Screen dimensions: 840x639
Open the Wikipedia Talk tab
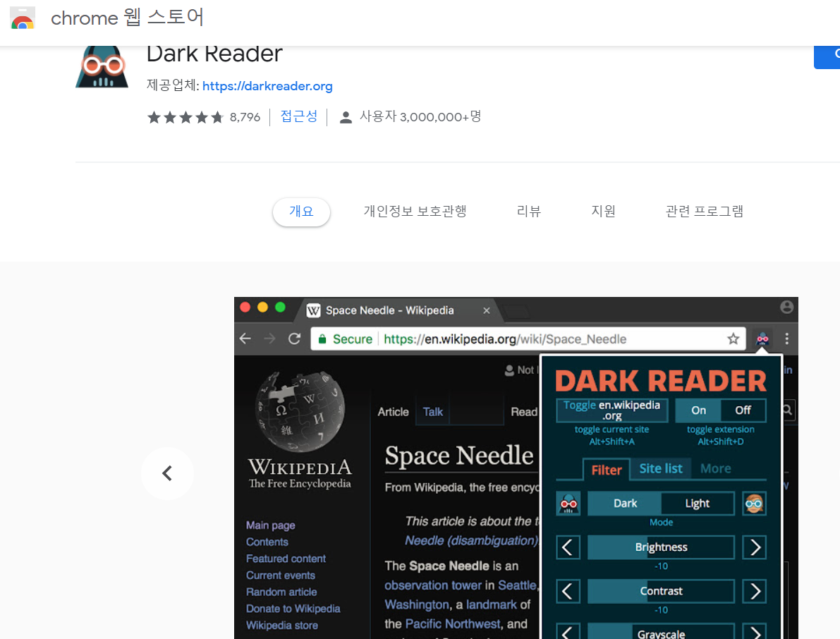point(433,412)
